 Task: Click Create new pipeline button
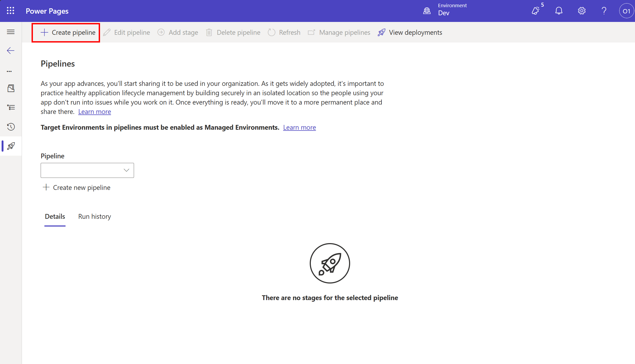[x=76, y=188]
